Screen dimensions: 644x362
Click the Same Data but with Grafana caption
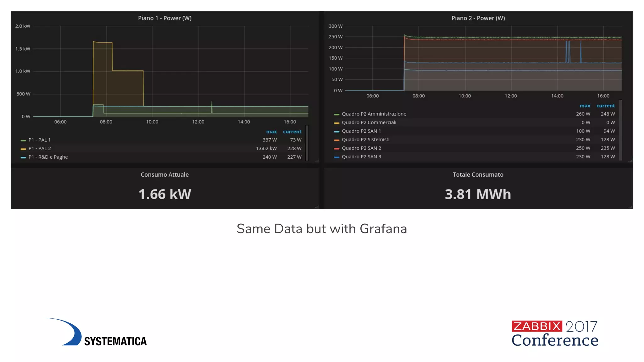click(322, 229)
